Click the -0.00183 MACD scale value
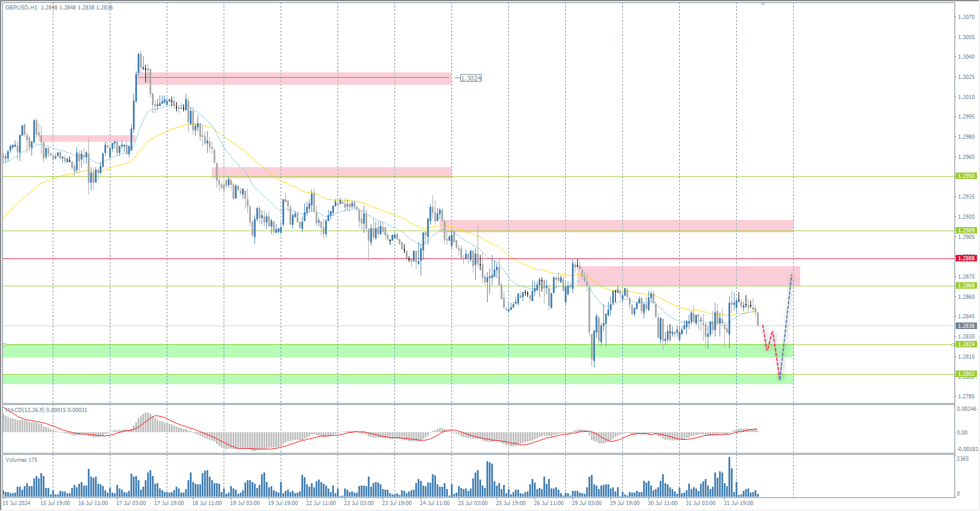Image resolution: width=980 pixels, height=511 pixels. pos(967,449)
